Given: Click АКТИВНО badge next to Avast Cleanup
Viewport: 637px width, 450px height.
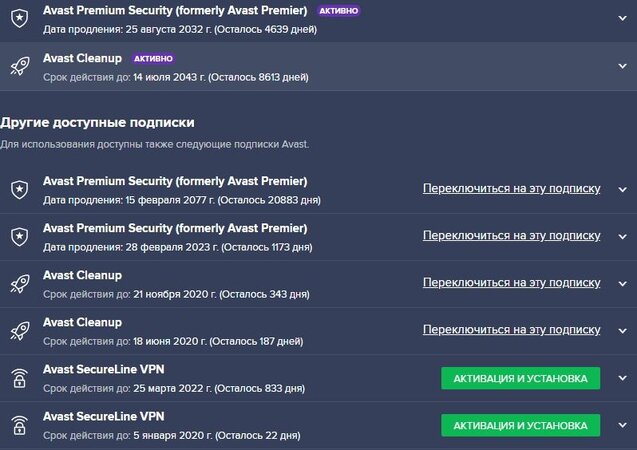Looking at the screenshot, I should [x=153, y=58].
